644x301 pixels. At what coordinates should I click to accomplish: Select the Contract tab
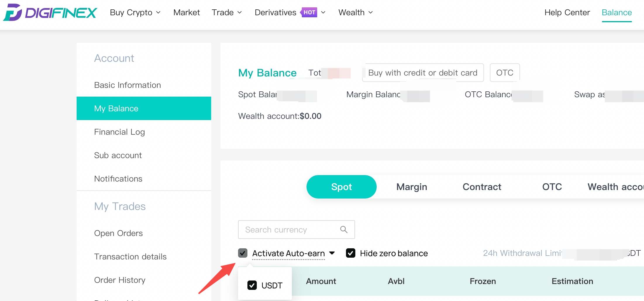tap(482, 187)
